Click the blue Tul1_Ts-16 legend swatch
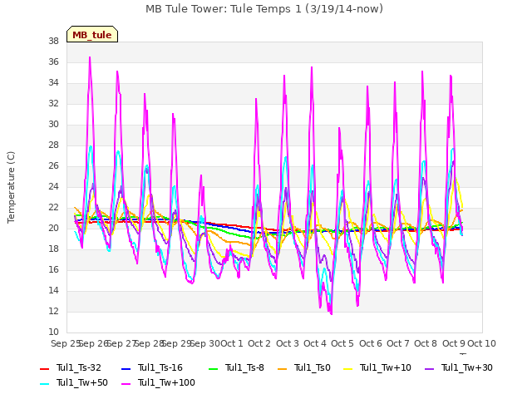532x399 pixels. 126,368
